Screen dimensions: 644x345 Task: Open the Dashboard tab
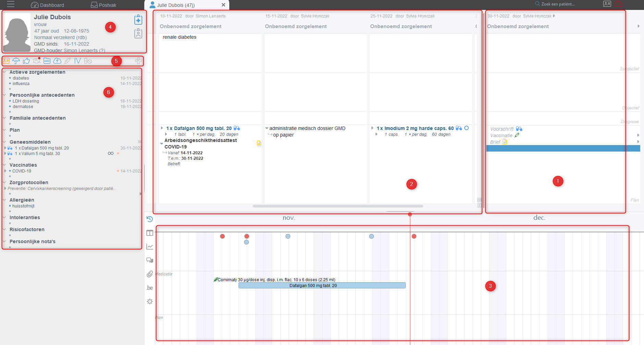pos(47,5)
